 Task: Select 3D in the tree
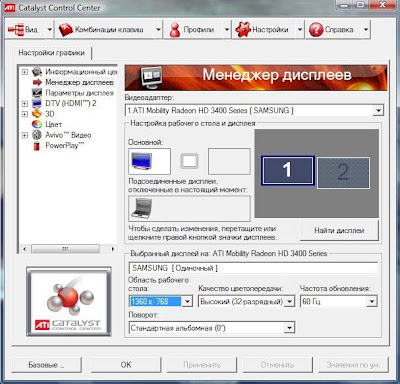click(50, 114)
